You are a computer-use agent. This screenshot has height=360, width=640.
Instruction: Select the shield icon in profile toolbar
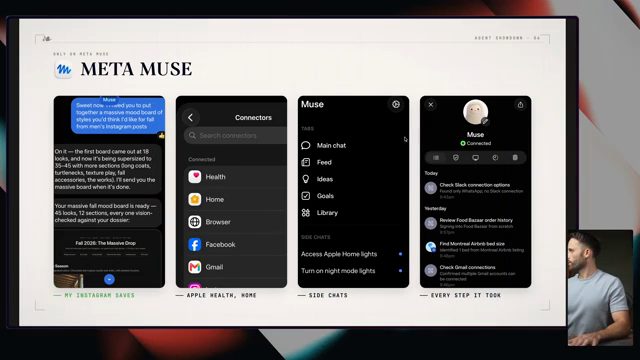(456, 158)
